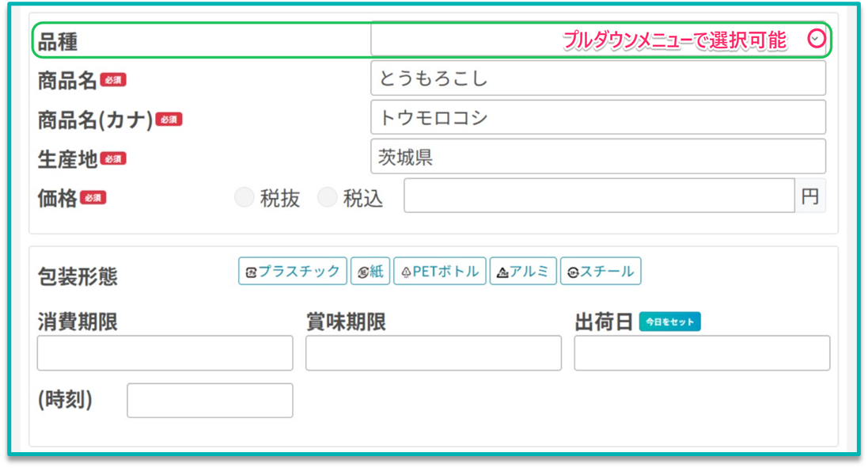Focus the 消費期限 date field
Screen dimensions: 868x468
pyautogui.click(x=165, y=353)
